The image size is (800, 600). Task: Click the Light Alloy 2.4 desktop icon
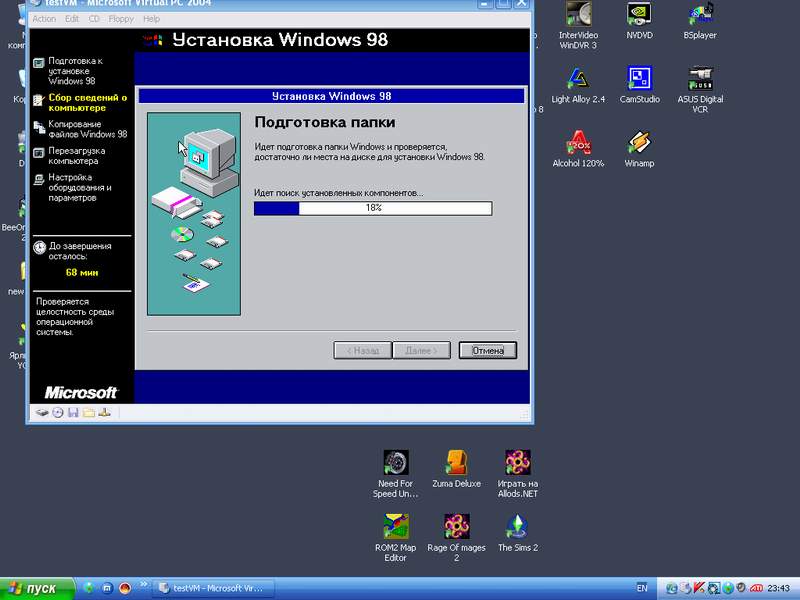click(578, 80)
